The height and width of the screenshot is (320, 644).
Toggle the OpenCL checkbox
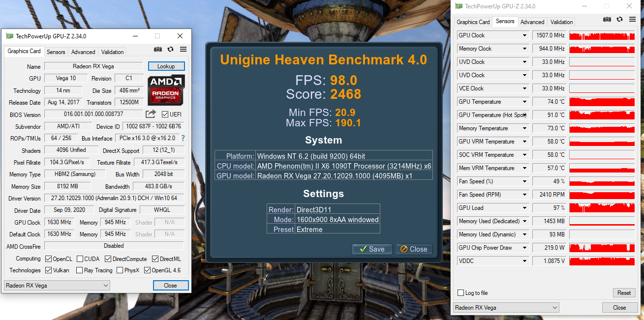(x=48, y=259)
